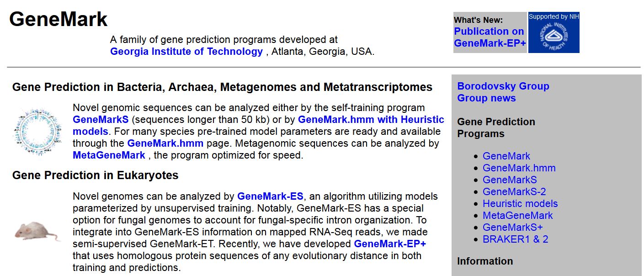Screen dimensions: 644x276
Task: Select GeneMark.hmm in the sidebar list
Action: tap(519, 168)
